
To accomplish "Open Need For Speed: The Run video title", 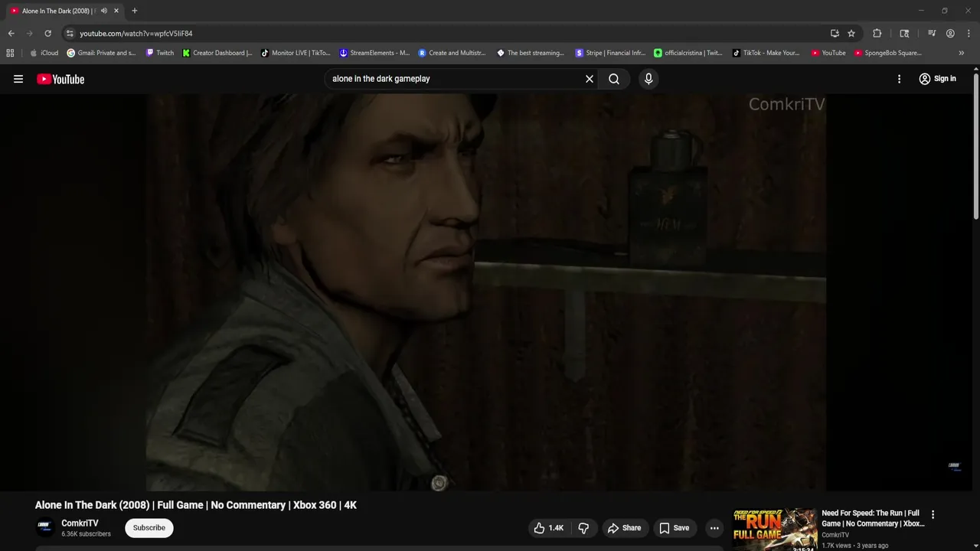I will point(873,518).
